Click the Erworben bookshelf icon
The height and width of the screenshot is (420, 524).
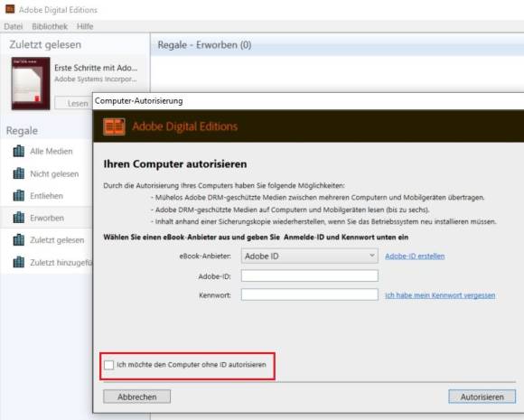click(x=19, y=218)
